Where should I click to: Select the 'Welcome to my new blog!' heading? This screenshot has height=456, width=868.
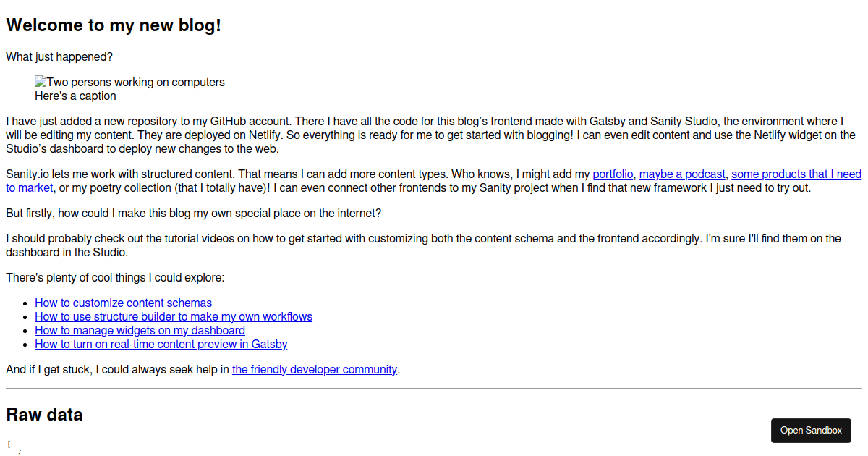click(114, 25)
